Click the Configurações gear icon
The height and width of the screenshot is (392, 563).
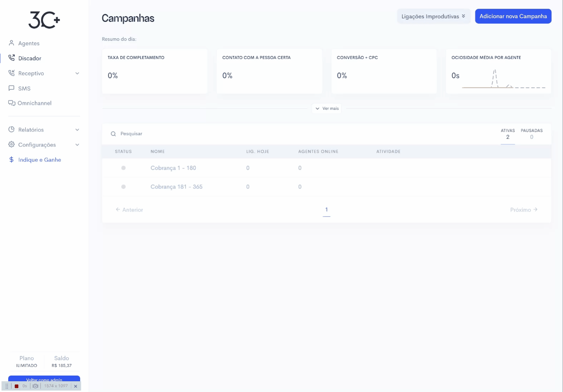tap(11, 144)
